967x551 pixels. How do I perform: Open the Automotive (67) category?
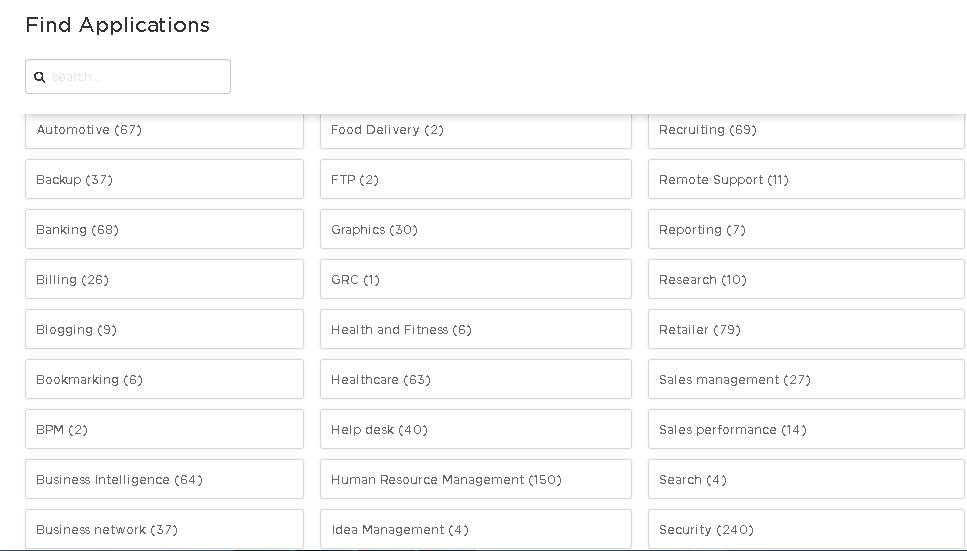pyautogui.click(x=164, y=130)
